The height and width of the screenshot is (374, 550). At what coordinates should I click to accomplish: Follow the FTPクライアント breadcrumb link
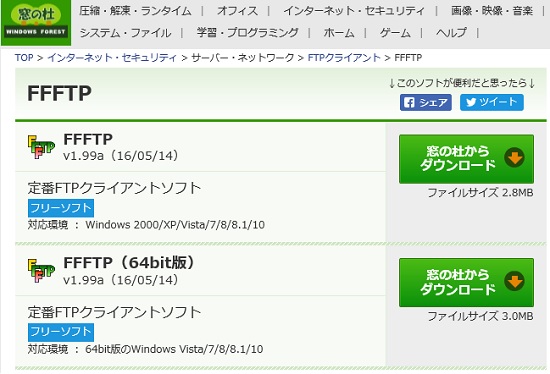[344, 58]
